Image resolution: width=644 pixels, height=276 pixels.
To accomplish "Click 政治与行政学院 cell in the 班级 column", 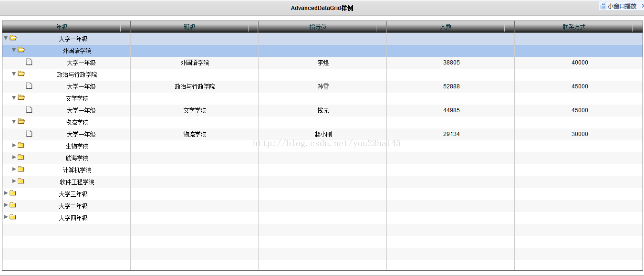I will pyautogui.click(x=195, y=86).
